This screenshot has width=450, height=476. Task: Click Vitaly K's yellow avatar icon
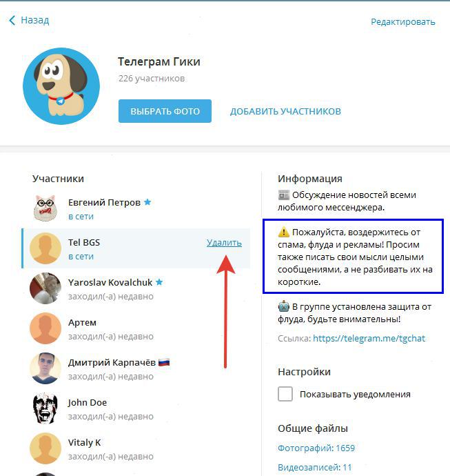45,448
